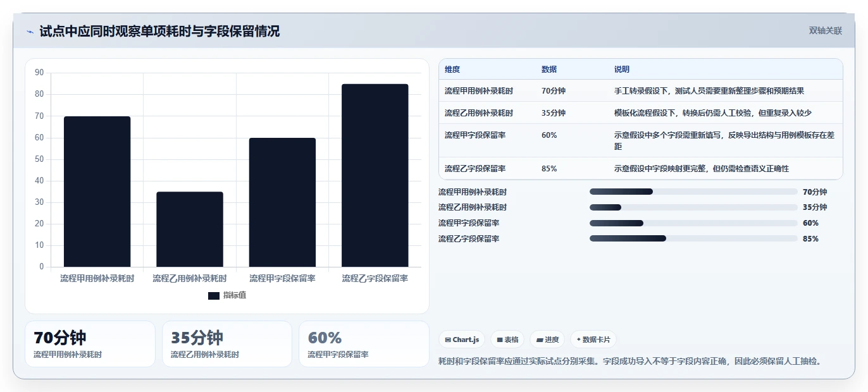Click the 流程乙字段保留率 85% progress bar
Screen dimensions: 868x392
point(693,238)
